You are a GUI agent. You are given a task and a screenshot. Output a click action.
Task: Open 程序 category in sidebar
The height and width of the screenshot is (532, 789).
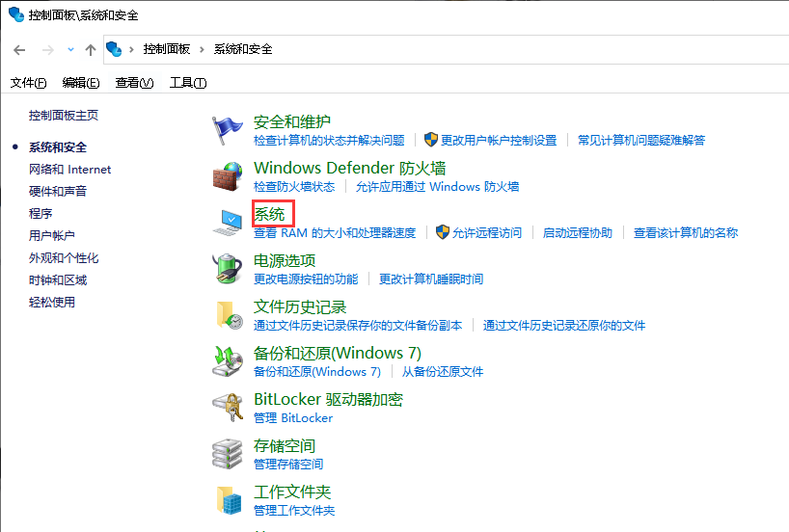(x=41, y=213)
